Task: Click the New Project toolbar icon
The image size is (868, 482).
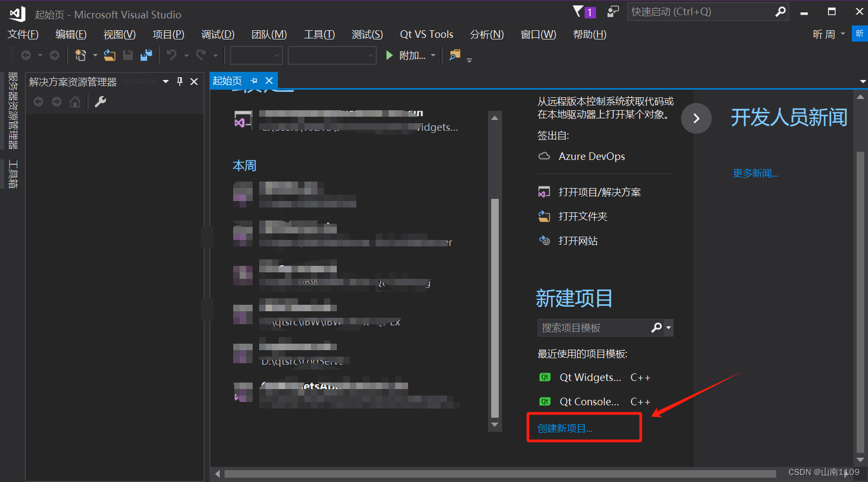Action: (80, 55)
